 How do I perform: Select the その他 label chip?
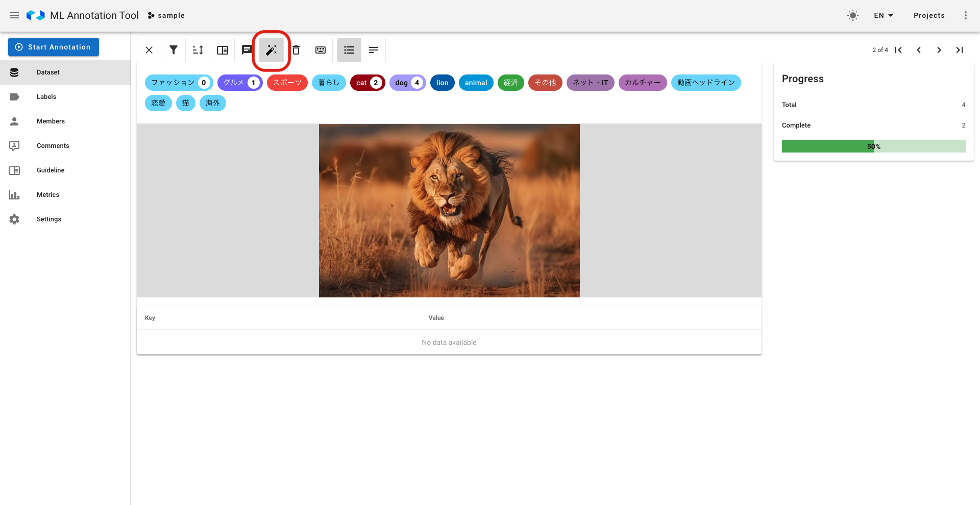tap(545, 83)
